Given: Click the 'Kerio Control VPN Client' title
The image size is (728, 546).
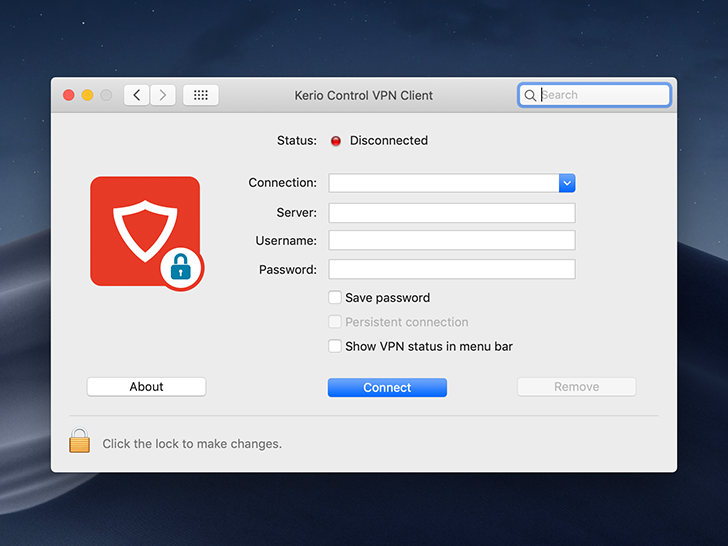Looking at the screenshot, I should coord(364,96).
